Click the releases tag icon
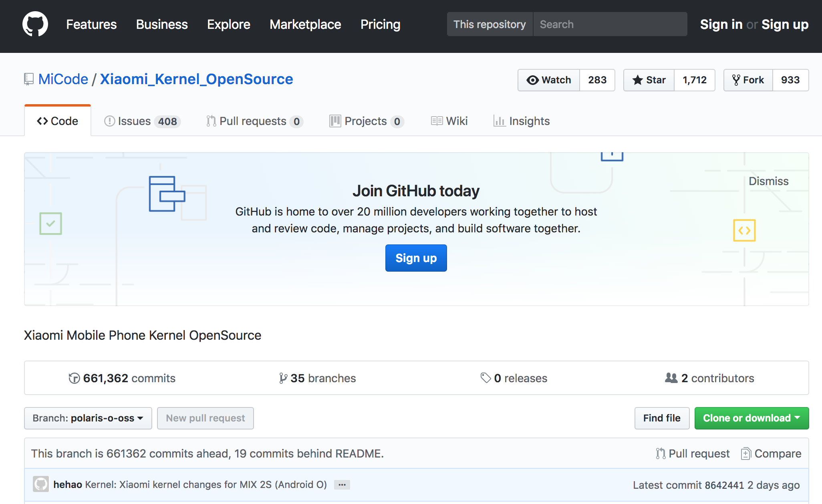Image resolution: width=822 pixels, height=504 pixels. (486, 378)
